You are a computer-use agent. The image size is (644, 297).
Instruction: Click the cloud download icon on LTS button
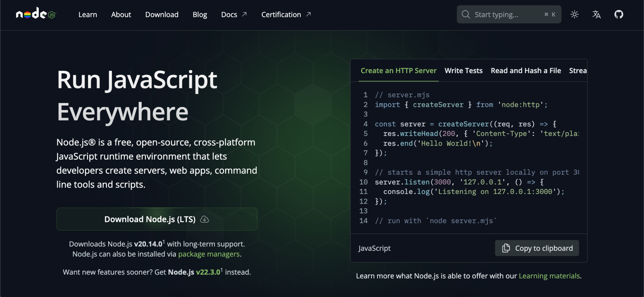[204, 219]
